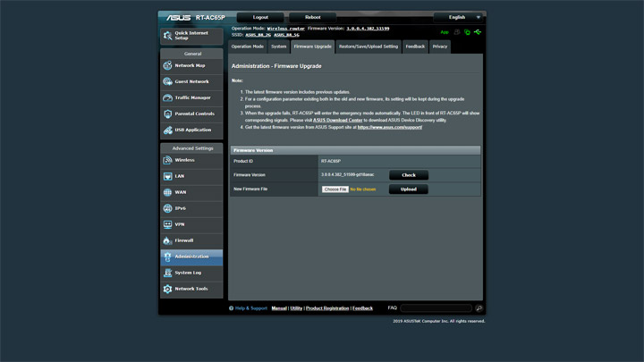This screenshot has height=362, width=644.
Task: Switch to the Operation Mode tab
Action: click(x=247, y=46)
